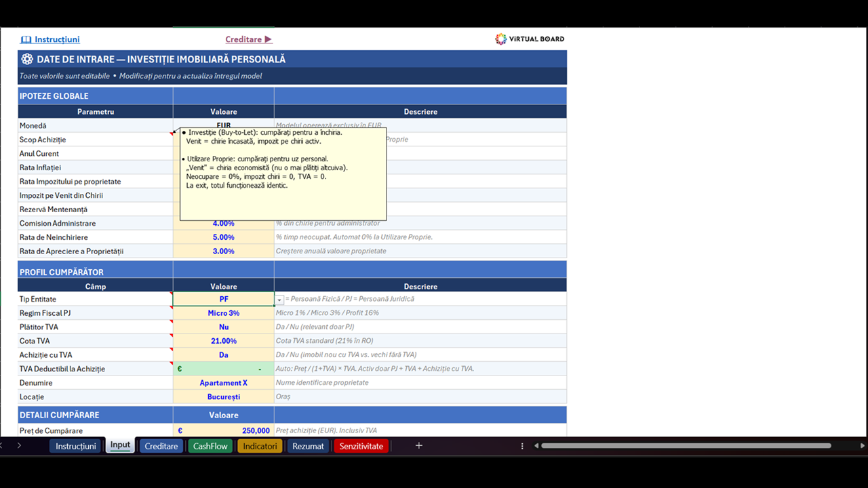The width and height of the screenshot is (868, 488).
Task: Select the Rata de Neînchiriere 5.00% cell
Action: click(x=224, y=237)
